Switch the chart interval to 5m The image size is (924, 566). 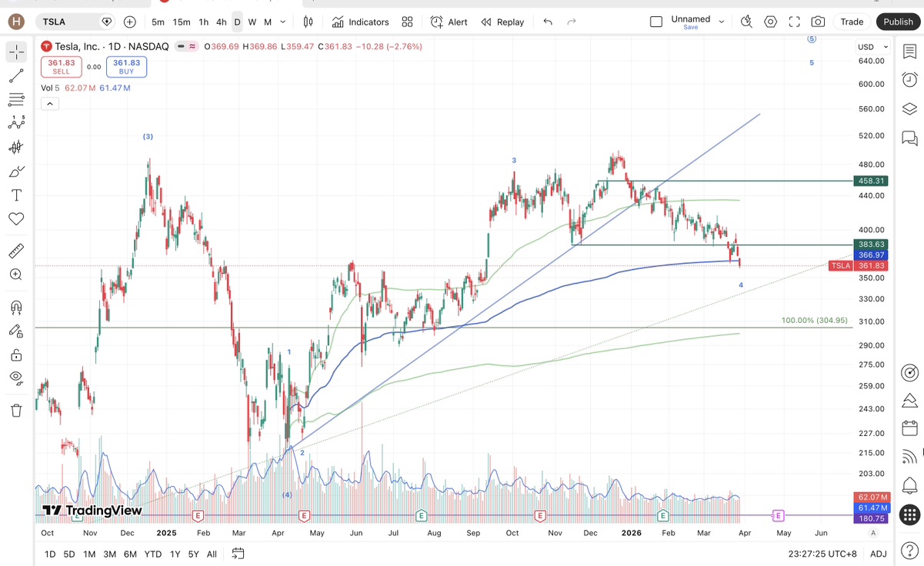[x=158, y=22]
